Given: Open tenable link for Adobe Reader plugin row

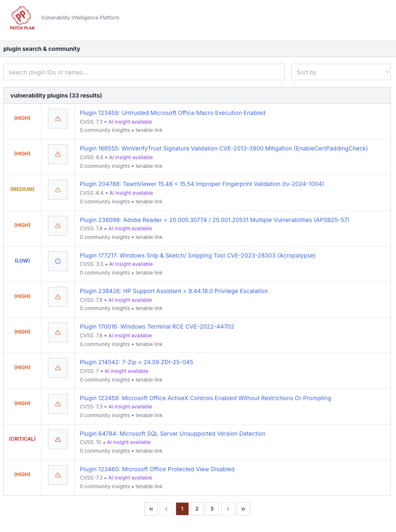Looking at the screenshot, I should pos(149,237).
